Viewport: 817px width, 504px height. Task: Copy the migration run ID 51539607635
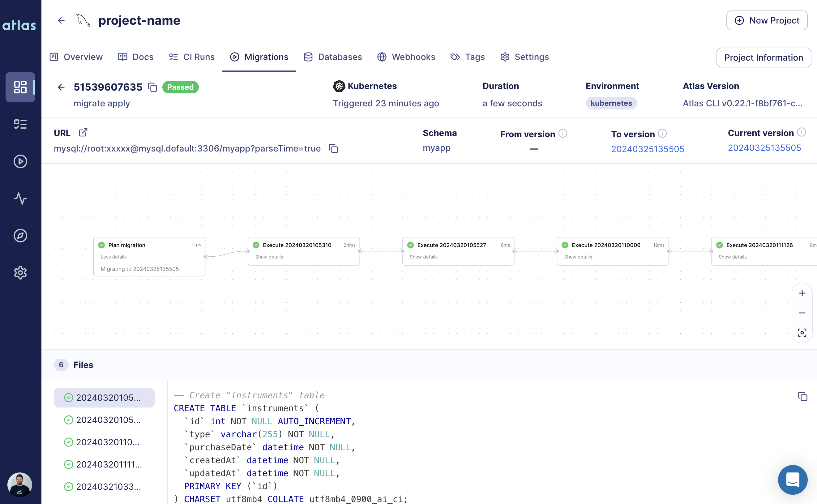pos(153,87)
